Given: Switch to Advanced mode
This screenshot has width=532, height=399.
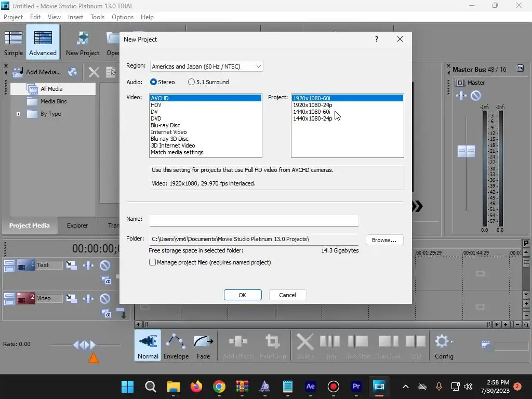Looking at the screenshot, I should click(43, 43).
